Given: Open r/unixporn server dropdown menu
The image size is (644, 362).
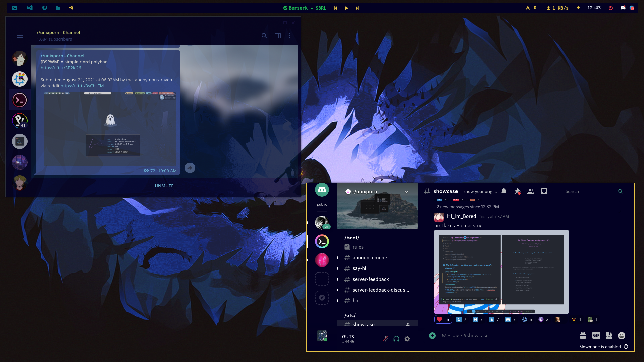Looking at the screenshot, I should 406,192.
